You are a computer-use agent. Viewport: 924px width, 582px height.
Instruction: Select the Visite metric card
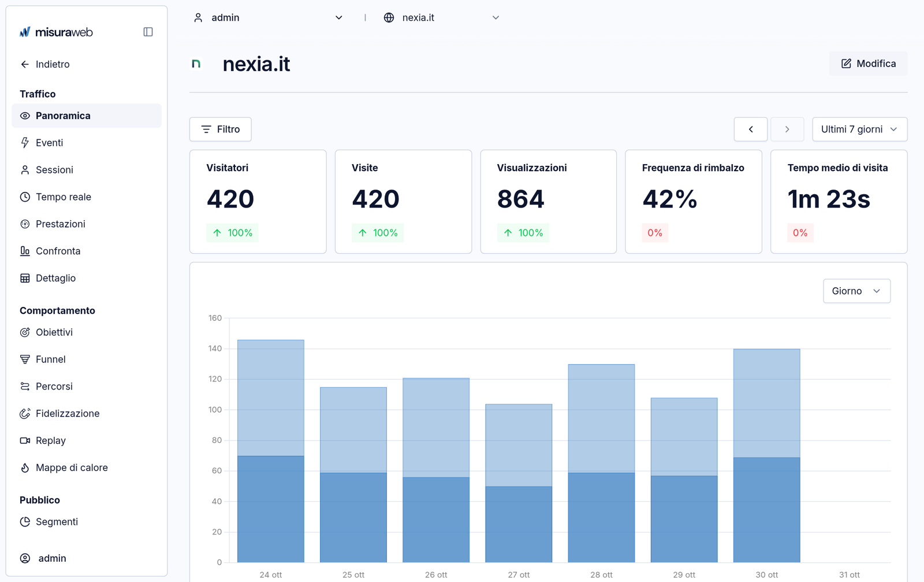click(404, 202)
